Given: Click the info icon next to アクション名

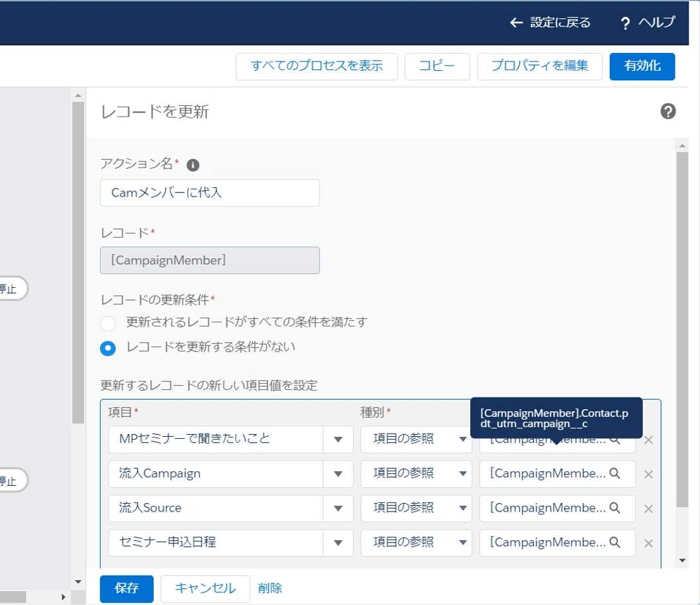Looking at the screenshot, I should click(193, 165).
